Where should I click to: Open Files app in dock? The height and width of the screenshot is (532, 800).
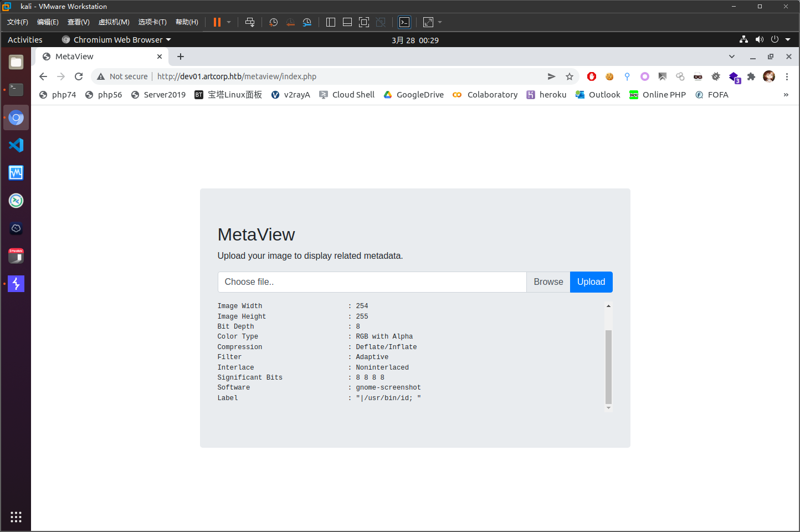tap(16, 62)
